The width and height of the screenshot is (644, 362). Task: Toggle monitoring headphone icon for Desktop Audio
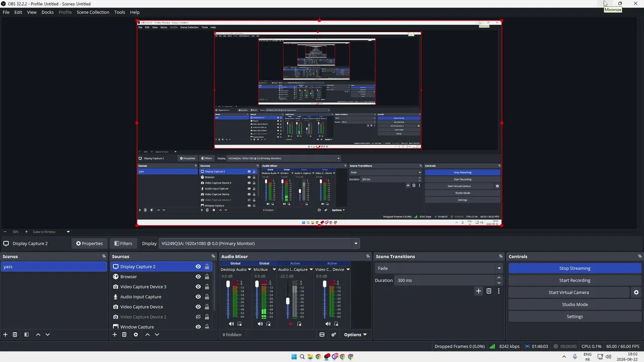click(239, 324)
